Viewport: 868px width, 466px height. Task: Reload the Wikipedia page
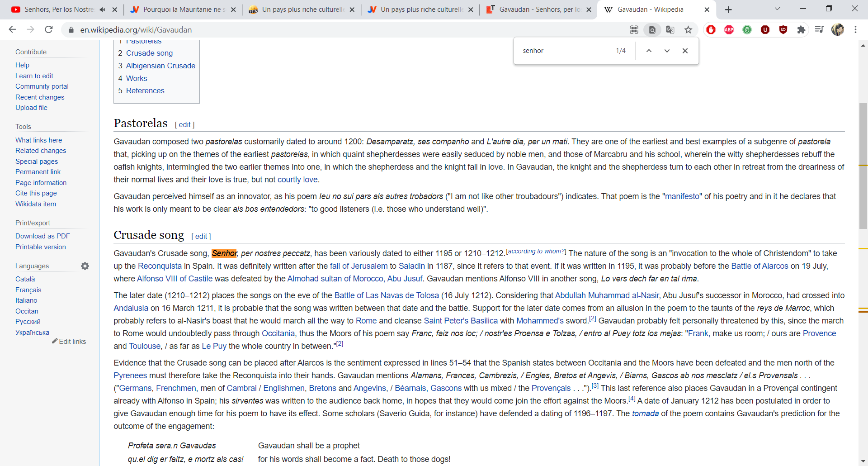pyautogui.click(x=49, y=30)
